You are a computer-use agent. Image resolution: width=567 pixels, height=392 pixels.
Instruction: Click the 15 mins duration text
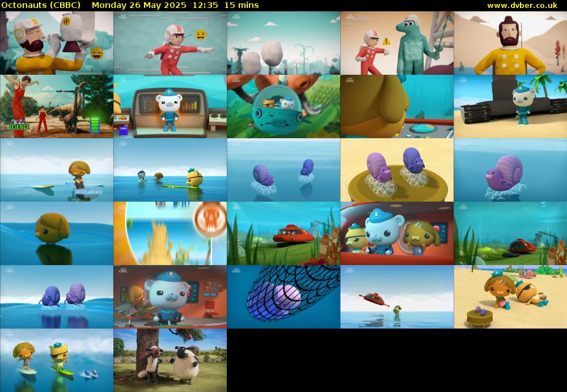click(241, 6)
